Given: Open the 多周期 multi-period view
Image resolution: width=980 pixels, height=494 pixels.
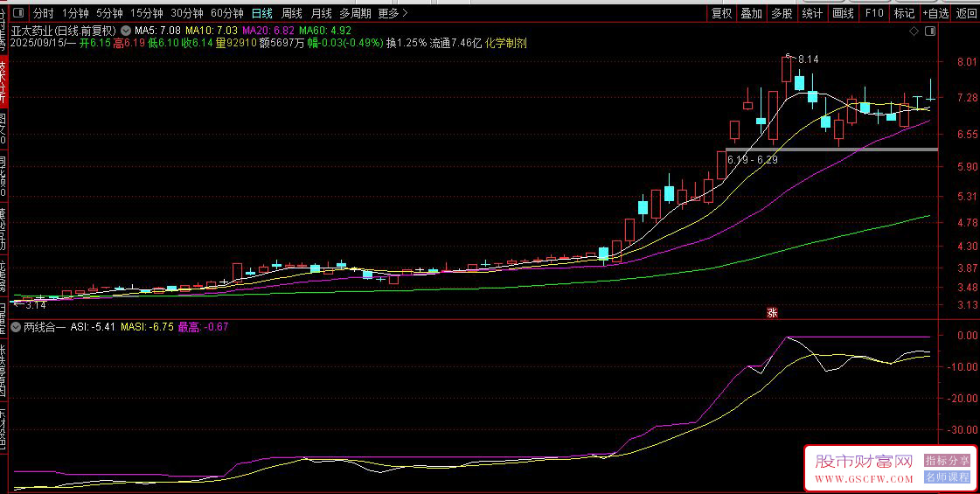Looking at the screenshot, I should (355, 12).
